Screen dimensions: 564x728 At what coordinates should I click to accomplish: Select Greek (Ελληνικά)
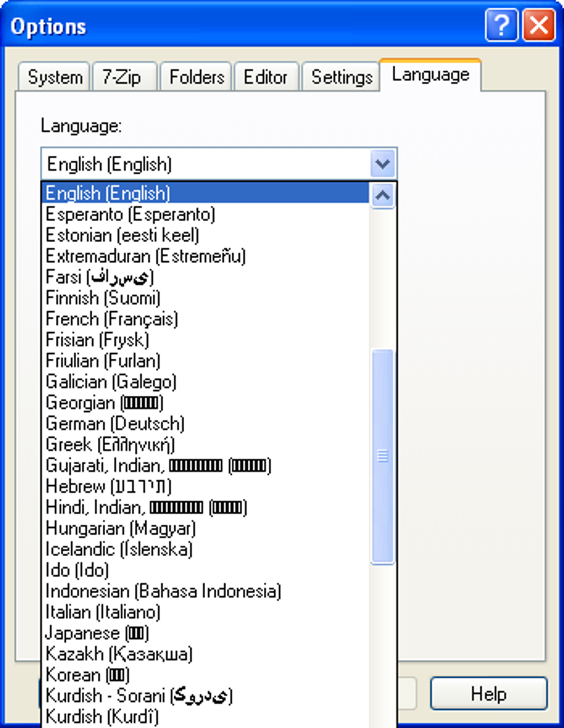[x=205, y=445]
